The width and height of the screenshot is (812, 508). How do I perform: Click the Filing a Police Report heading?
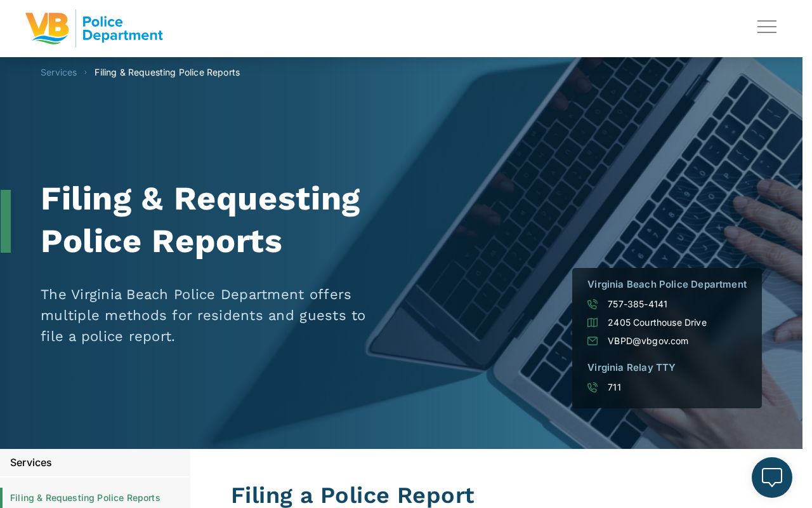click(x=352, y=495)
